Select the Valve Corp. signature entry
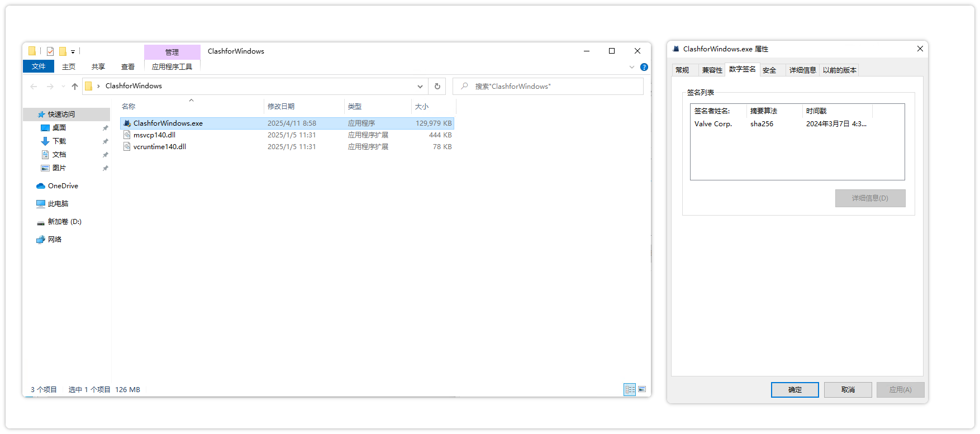The height and width of the screenshot is (434, 980). coord(713,124)
